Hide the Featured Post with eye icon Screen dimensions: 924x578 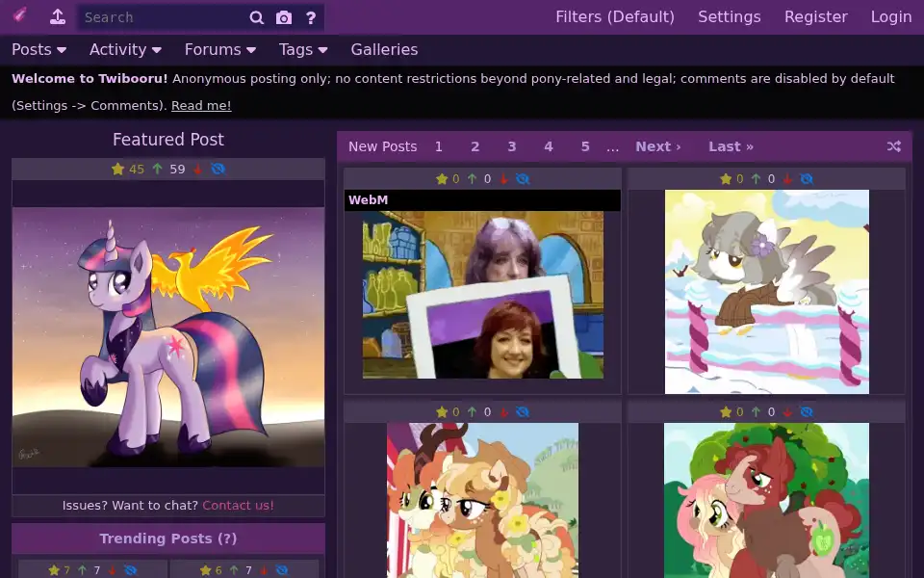(218, 170)
